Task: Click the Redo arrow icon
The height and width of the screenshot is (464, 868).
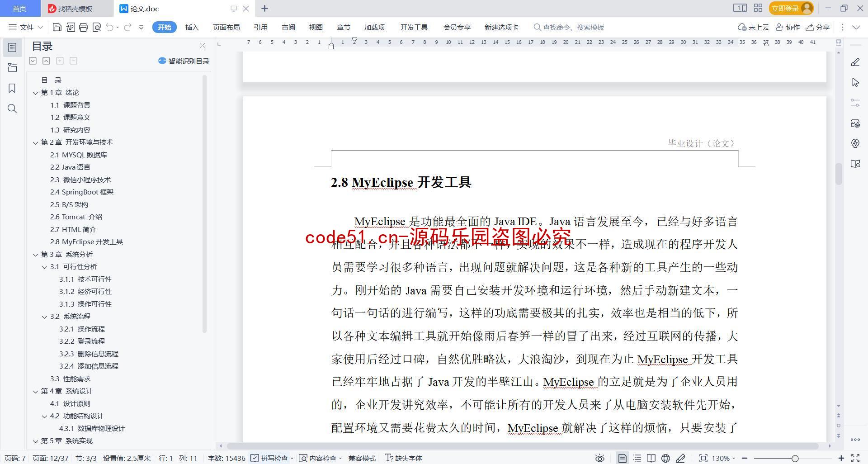Action: [x=127, y=27]
